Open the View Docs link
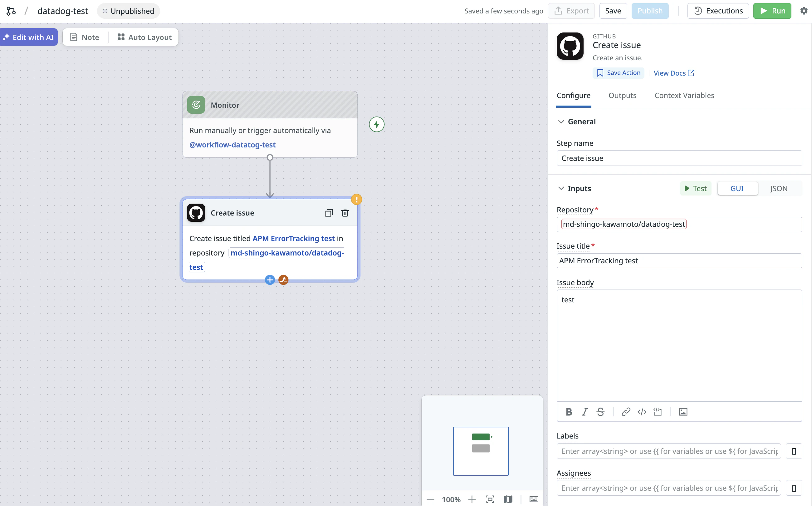 coord(674,73)
